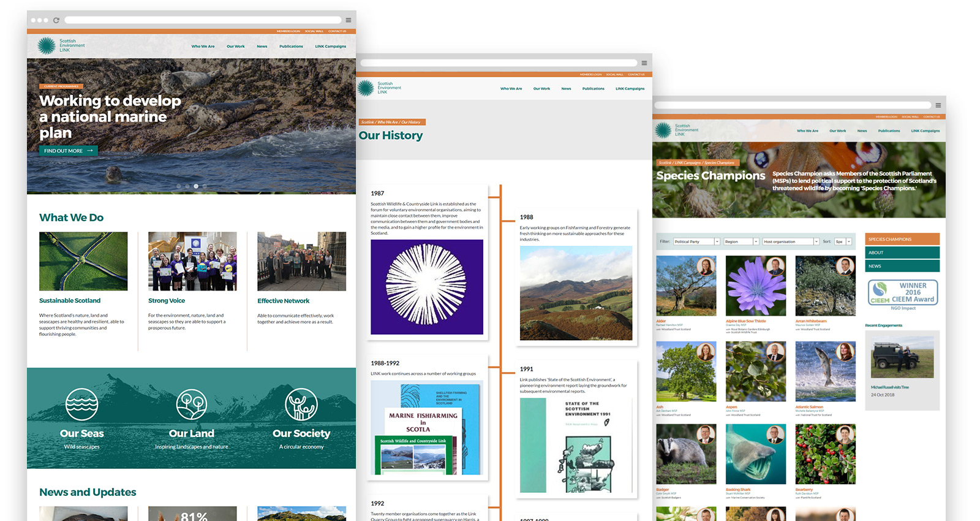Click the Our Seas waves icon

pos(81,405)
